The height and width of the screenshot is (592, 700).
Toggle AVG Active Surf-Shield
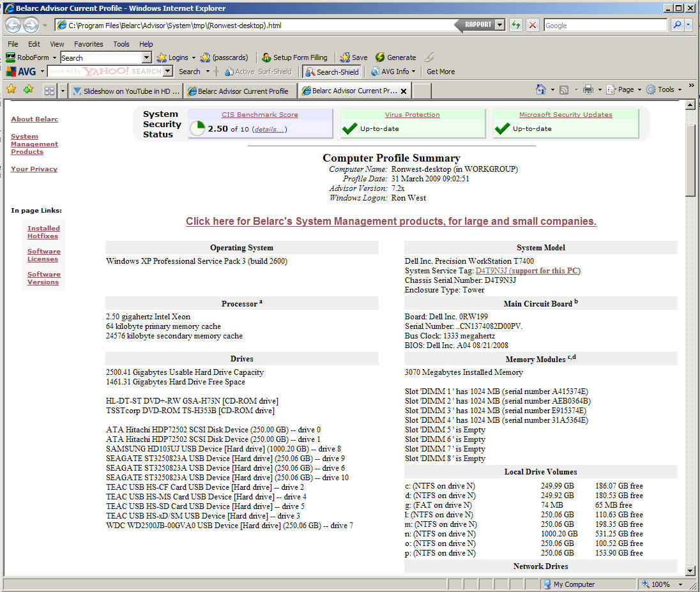pos(257,72)
